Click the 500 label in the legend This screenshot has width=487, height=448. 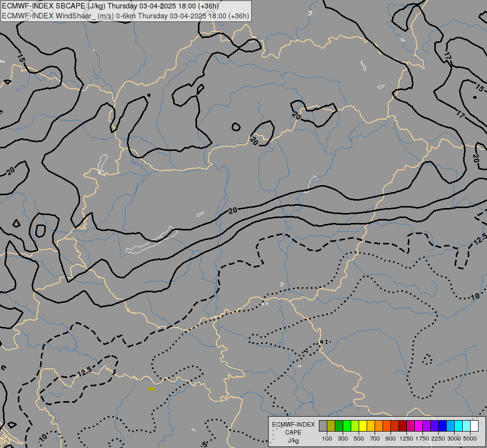coord(359,439)
